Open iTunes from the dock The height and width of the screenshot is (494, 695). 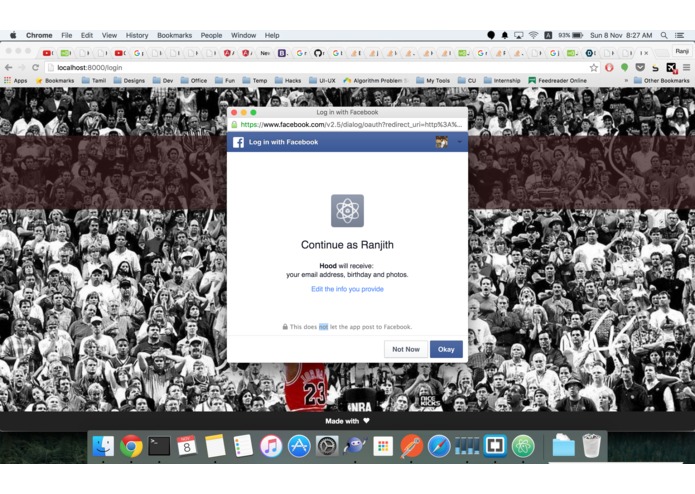pos(271,446)
